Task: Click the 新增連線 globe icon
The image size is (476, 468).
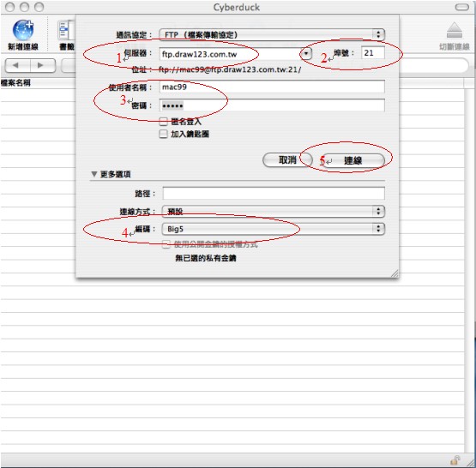Action: tap(23, 30)
